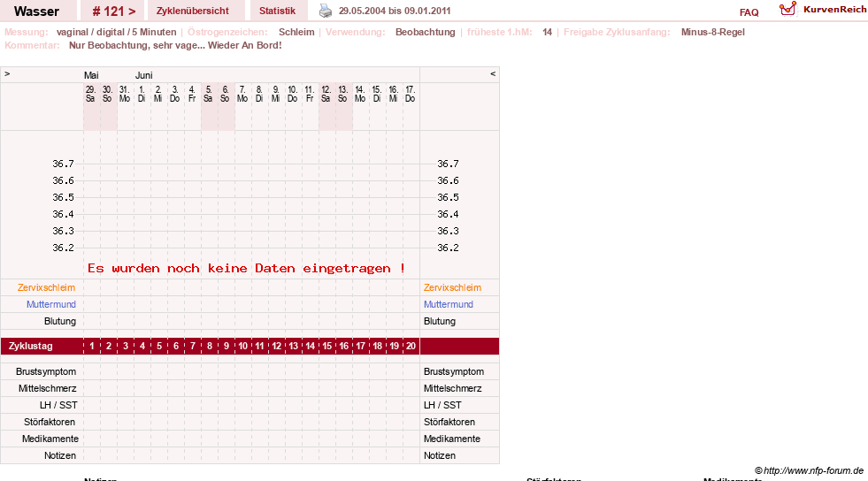This screenshot has width=868, height=481.
Task: Click the left LH / SST row label
Action: tap(58, 405)
